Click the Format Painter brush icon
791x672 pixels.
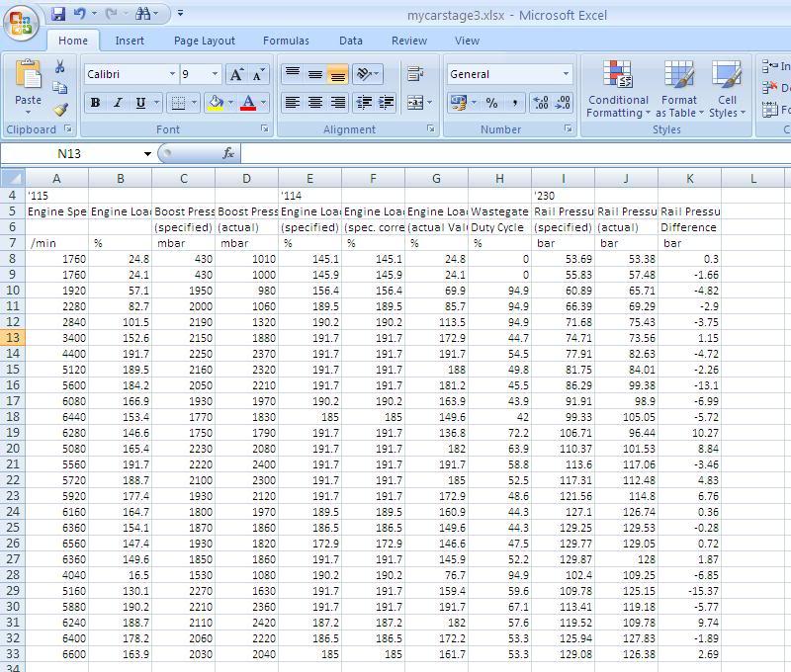tap(60, 110)
